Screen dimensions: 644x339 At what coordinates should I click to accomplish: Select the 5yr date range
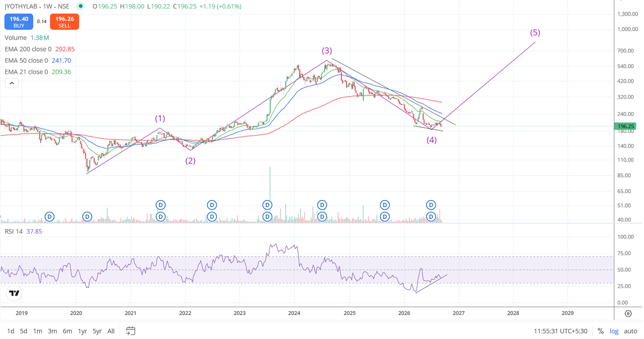tap(97, 331)
